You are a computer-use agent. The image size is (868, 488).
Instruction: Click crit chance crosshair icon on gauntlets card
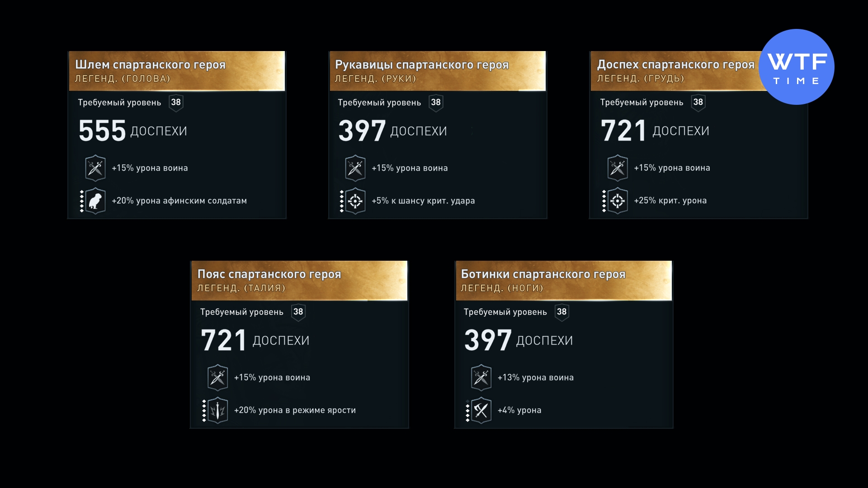pyautogui.click(x=355, y=201)
